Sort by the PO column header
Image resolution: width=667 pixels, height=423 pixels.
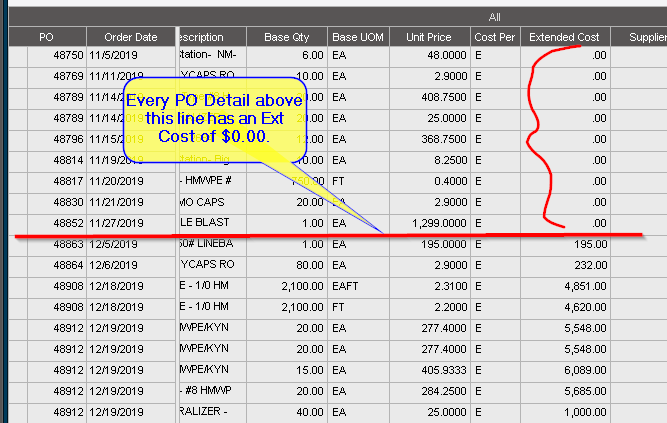(47, 37)
